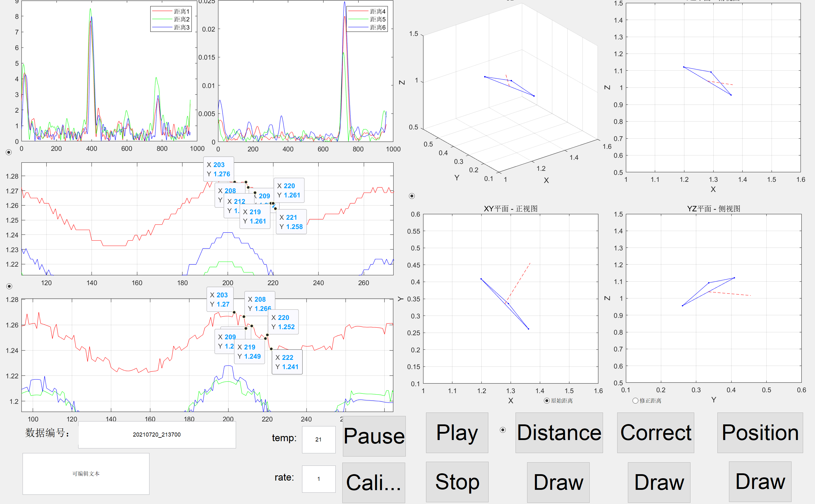Click the temp input field

pyautogui.click(x=319, y=439)
